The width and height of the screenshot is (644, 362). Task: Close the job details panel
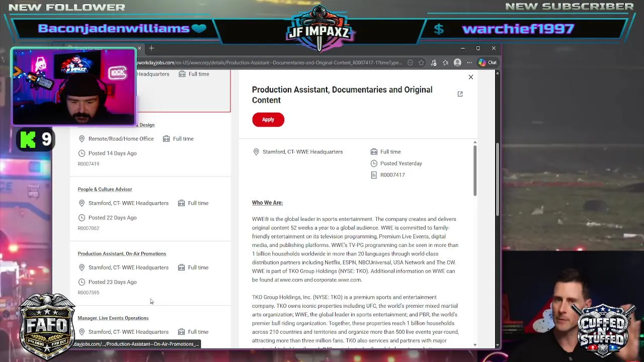point(471,77)
